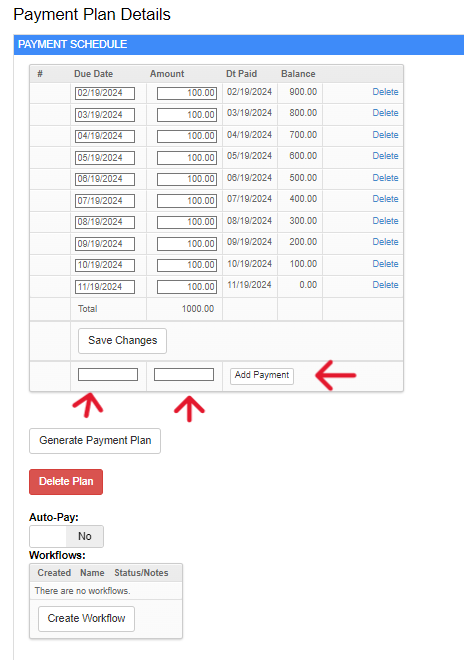Click the Balance column header
Viewport: 464px width, 660px height.
(x=298, y=74)
